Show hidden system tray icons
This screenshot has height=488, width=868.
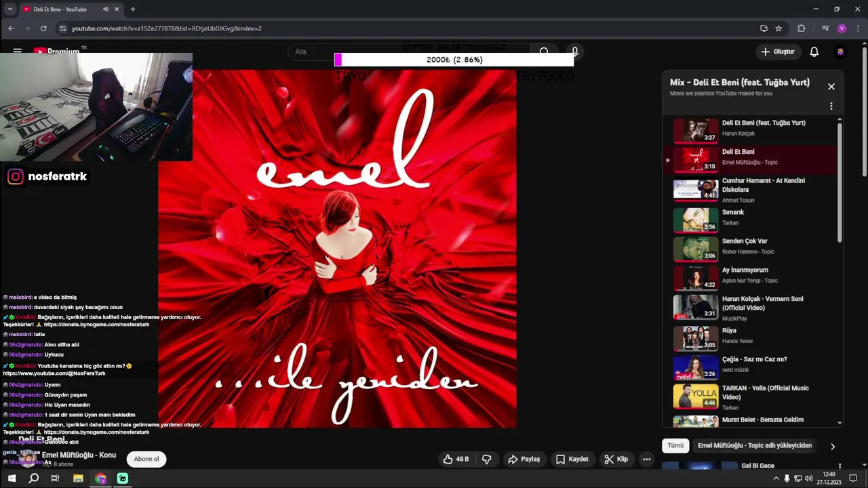(776, 479)
